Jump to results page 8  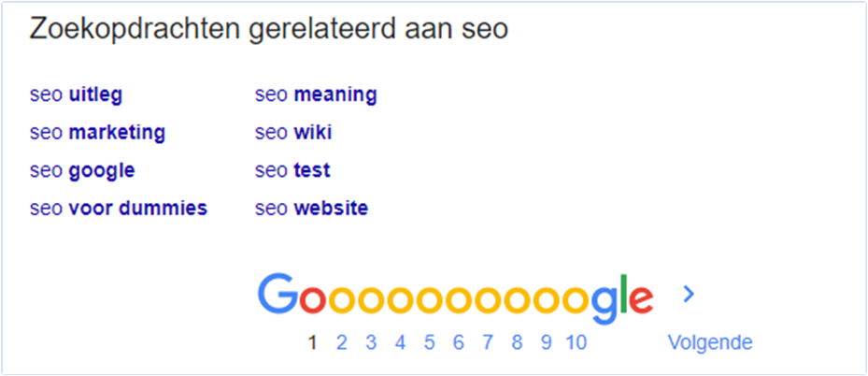[516, 342]
